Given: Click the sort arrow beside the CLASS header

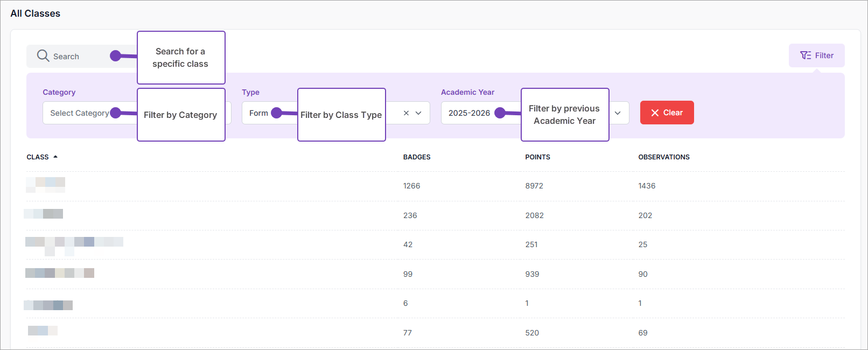Looking at the screenshot, I should pyautogui.click(x=55, y=157).
